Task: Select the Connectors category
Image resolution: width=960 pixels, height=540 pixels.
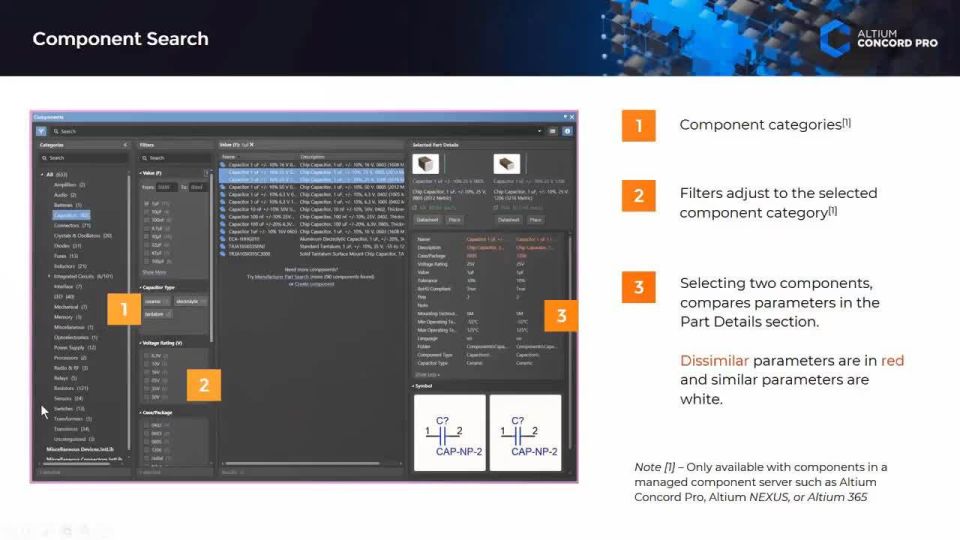Action: (72, 225)
